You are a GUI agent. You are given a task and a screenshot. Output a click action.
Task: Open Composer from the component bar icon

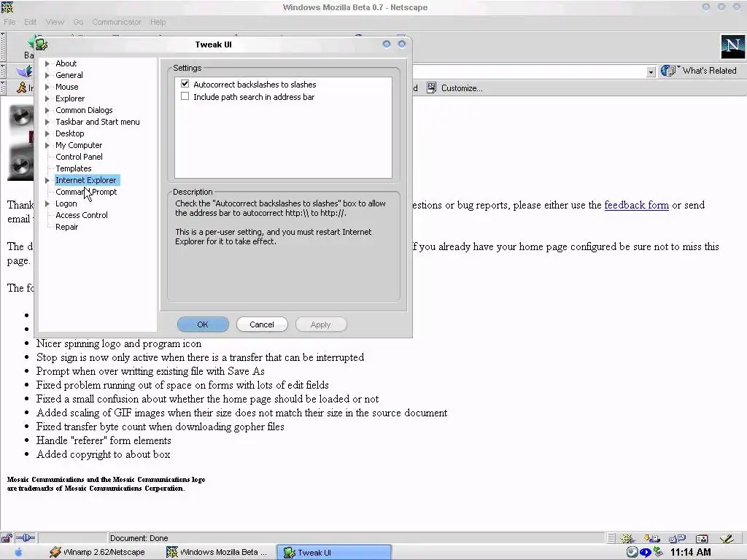727,539
